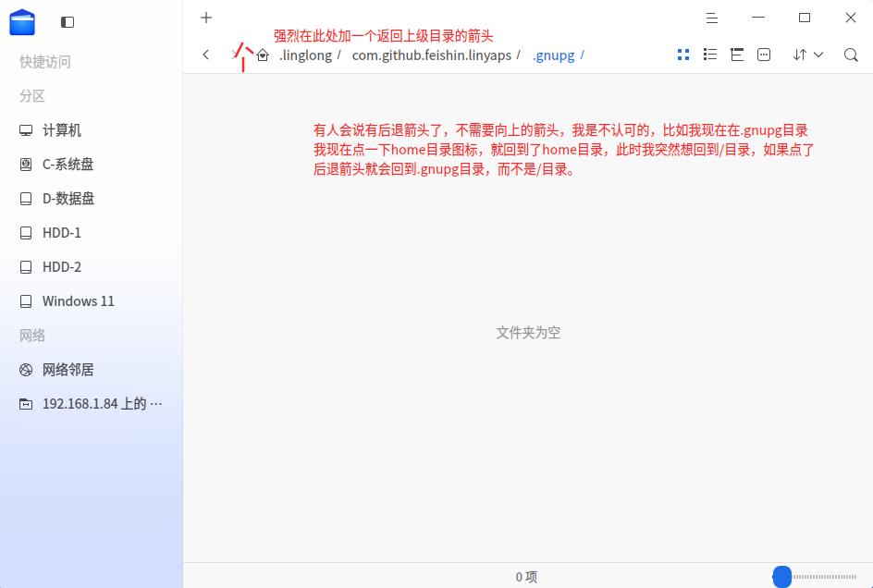The image size is (873, 588).
Task: Close the file manager window
Action: point(851,18)
